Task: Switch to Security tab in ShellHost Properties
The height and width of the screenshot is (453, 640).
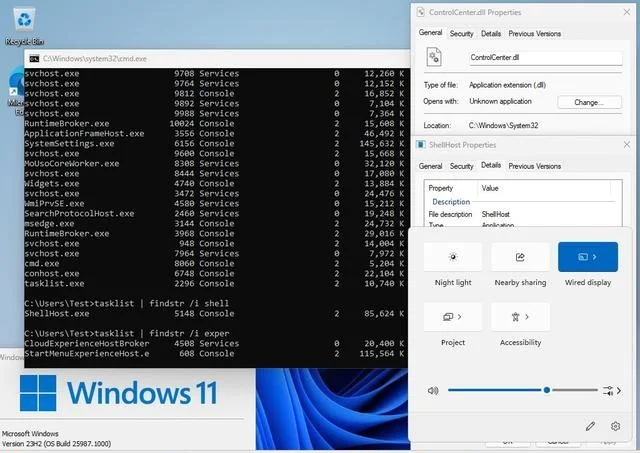Action: click(461, 166)
